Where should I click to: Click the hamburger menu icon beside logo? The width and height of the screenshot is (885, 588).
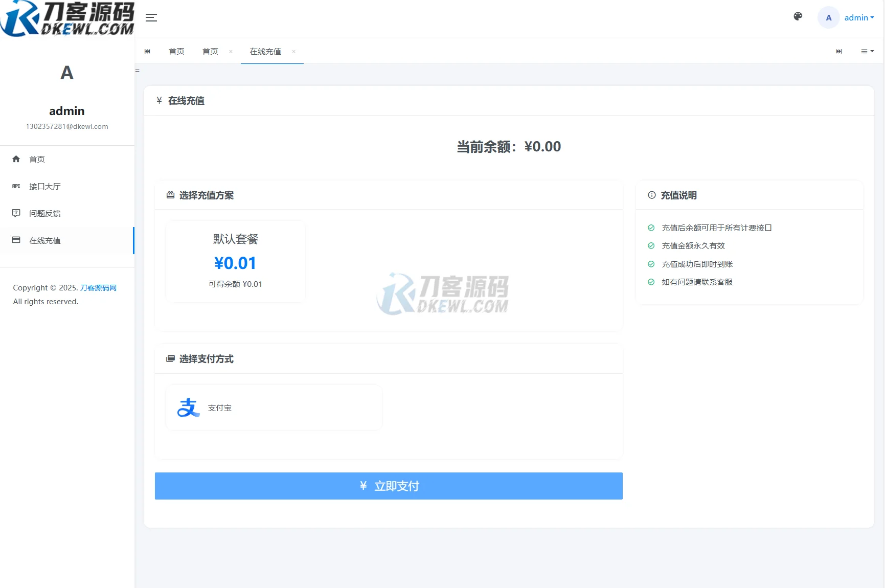tap(151, 17)
